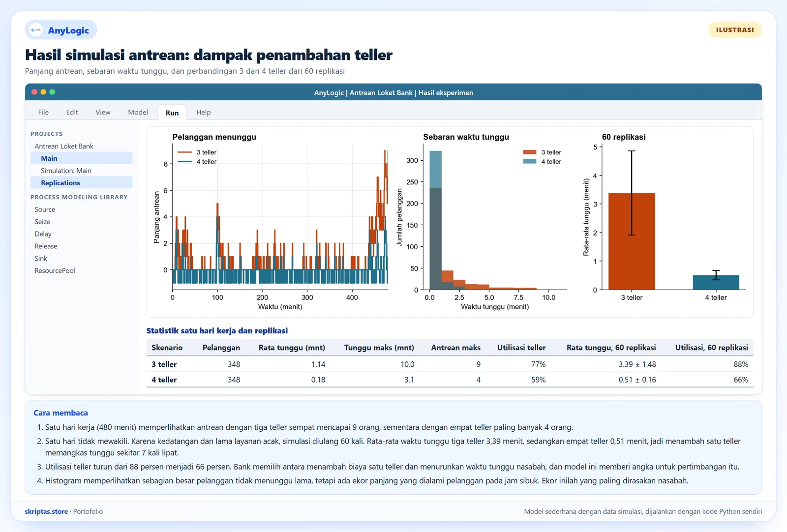The width and height of the screenshot is (787, 532).
Task: Select Replications in the projects tree
Action: coord(82,182)
